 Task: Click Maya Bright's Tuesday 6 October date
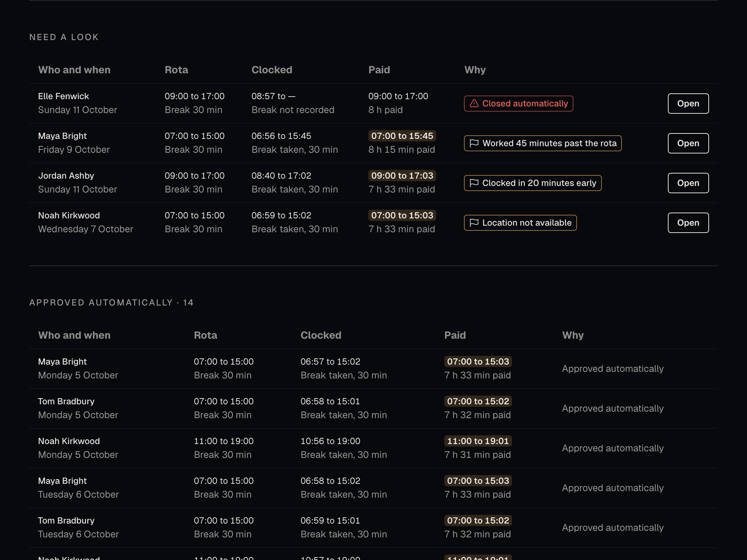pyautogui.click(x=78, y=495)
